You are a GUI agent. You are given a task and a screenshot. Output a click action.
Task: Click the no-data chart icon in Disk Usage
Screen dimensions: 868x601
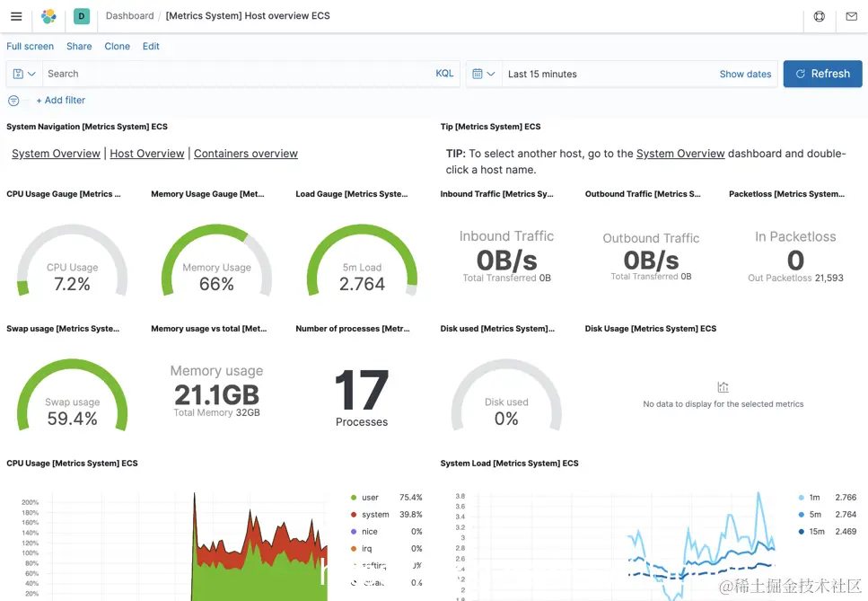tap(723, 386)
